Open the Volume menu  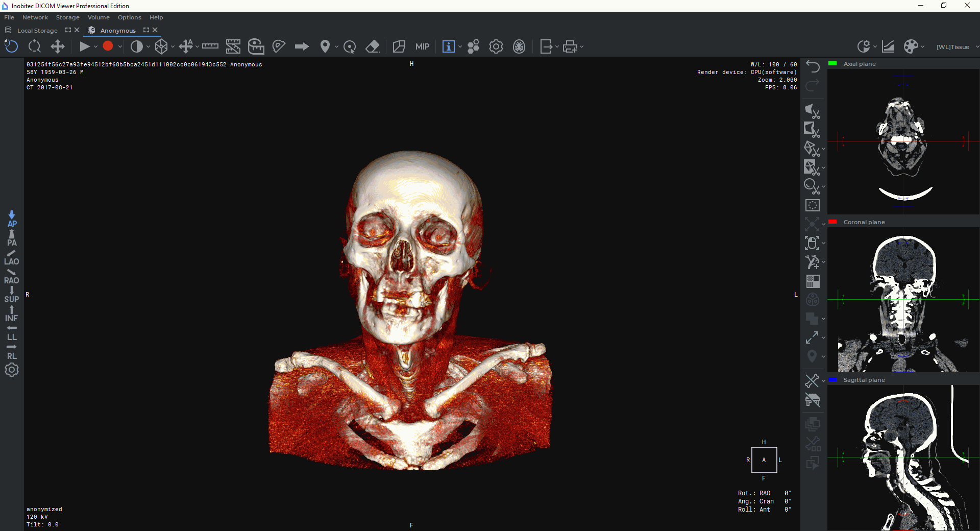point(99,17)
